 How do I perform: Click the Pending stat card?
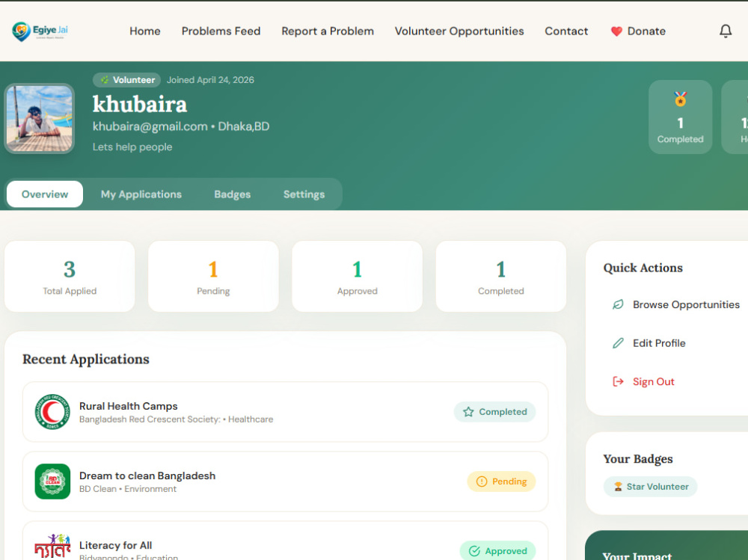(x=213, y=276)
